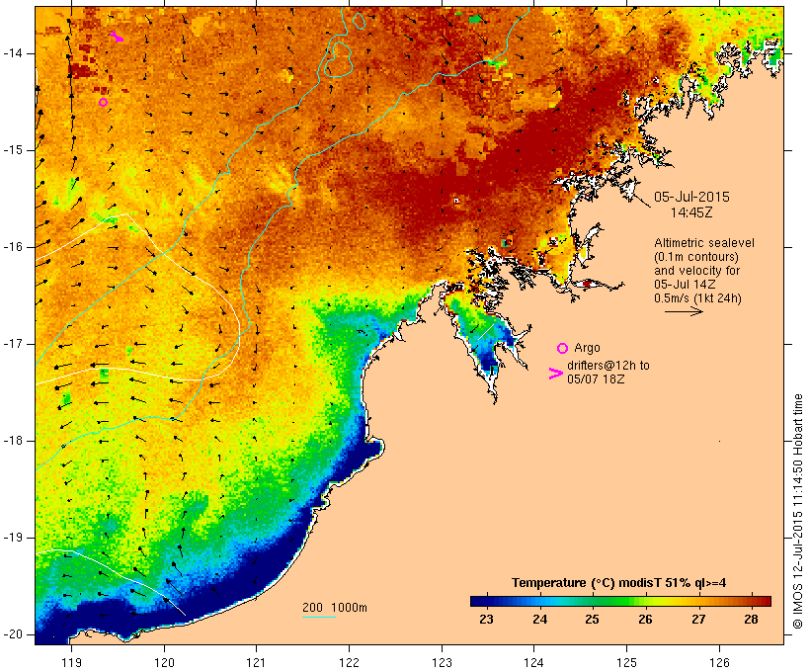Click the longitude axis label 119

click(72, 663)
